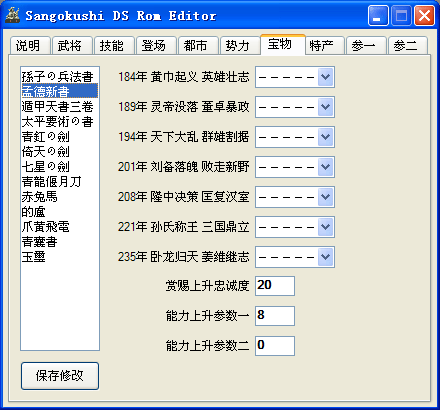Switch to the 说明 tab
The image size is (440, 410).
(30, 45)
